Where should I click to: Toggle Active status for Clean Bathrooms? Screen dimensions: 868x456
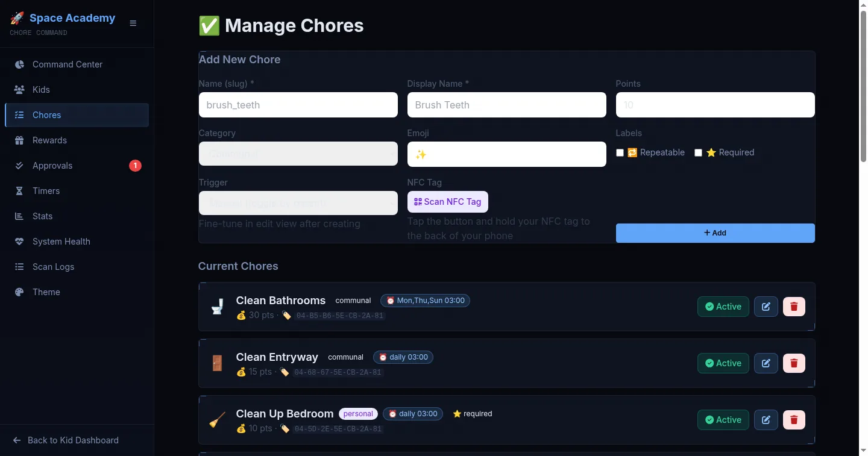(x=723, y=307)
